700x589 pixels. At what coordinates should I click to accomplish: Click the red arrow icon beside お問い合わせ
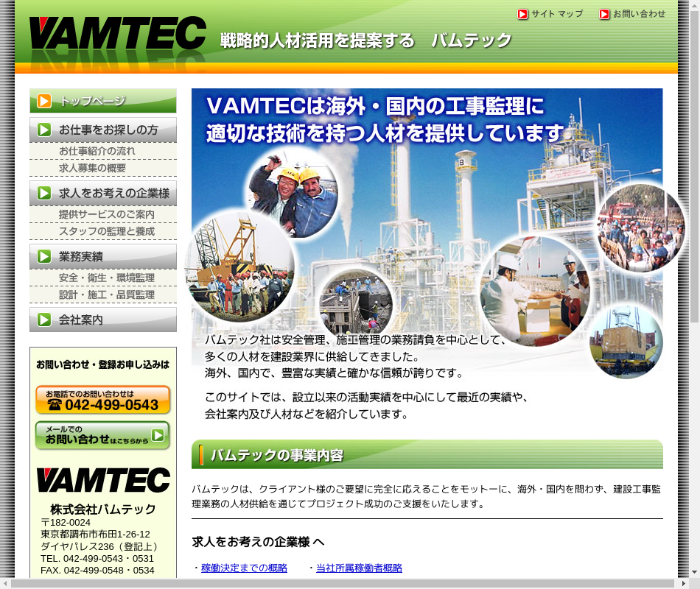click(604, 14)
